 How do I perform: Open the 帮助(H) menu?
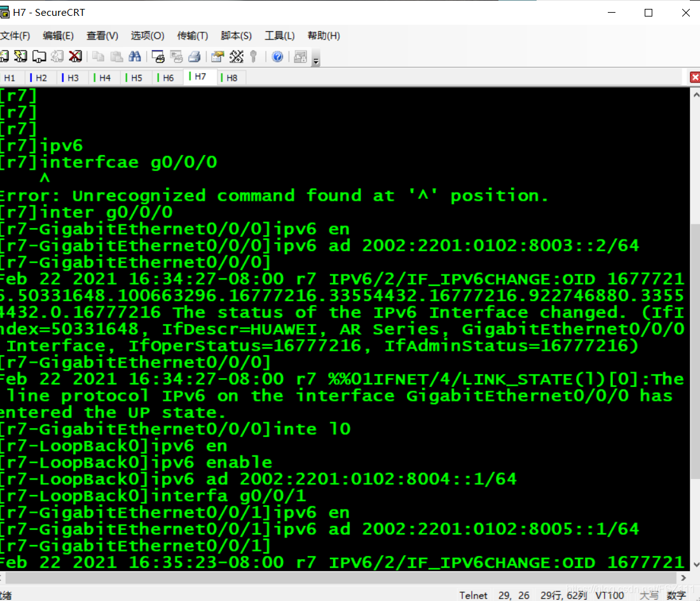[x=324, y=36]
